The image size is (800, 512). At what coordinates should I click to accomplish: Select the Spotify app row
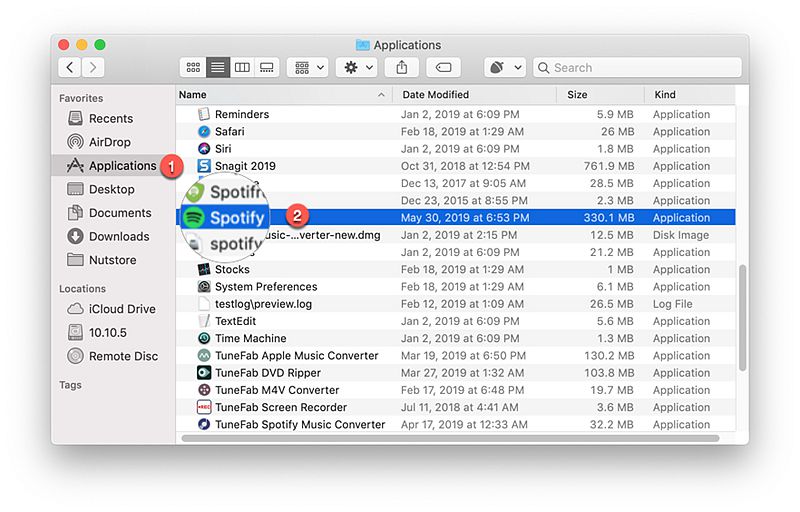click(456, 218)
